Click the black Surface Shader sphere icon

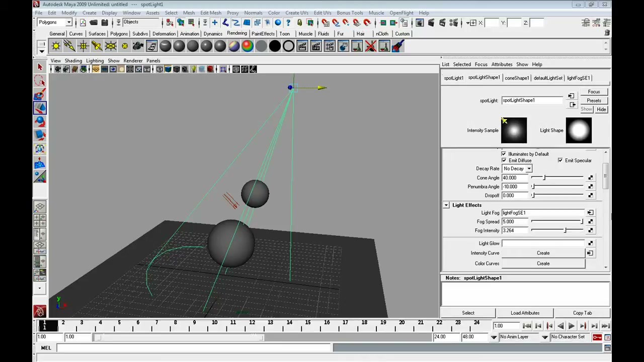(x=275, y=47)
